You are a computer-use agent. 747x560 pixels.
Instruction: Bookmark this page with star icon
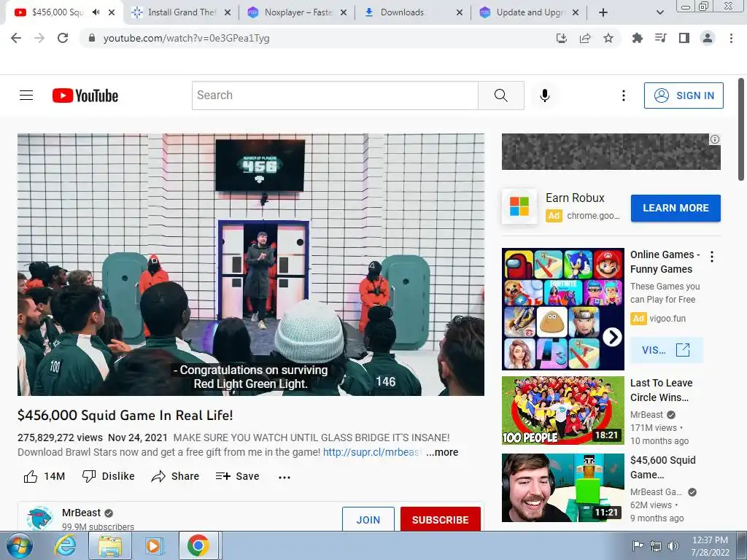(608, 38)
